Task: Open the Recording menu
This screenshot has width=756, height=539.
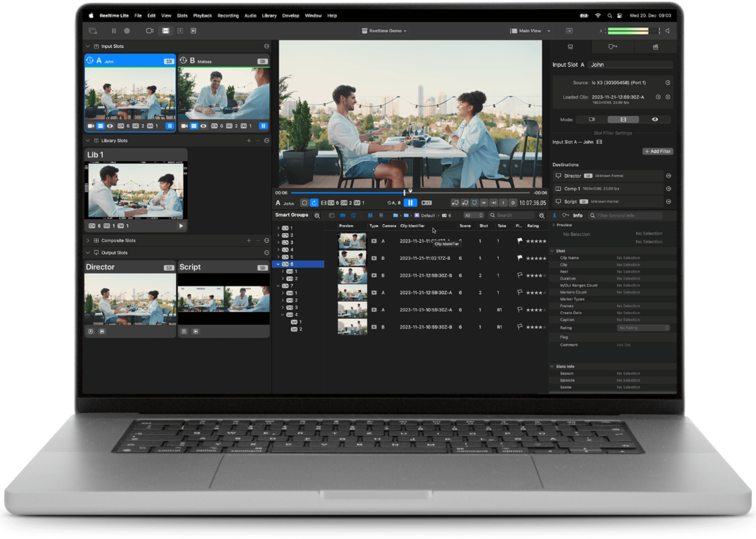Action: coord(228,16)
